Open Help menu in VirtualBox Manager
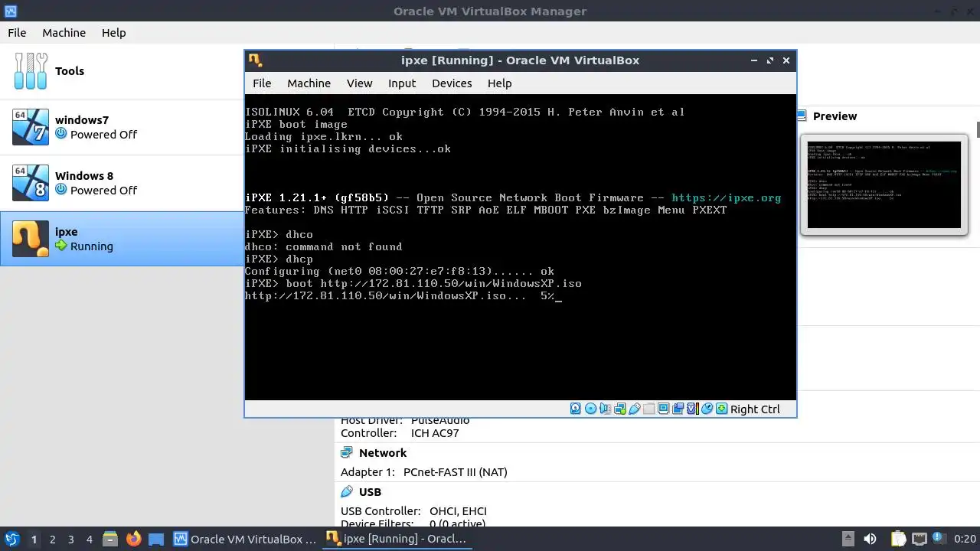This screenshot has width=980, height=551. (113, 32)
